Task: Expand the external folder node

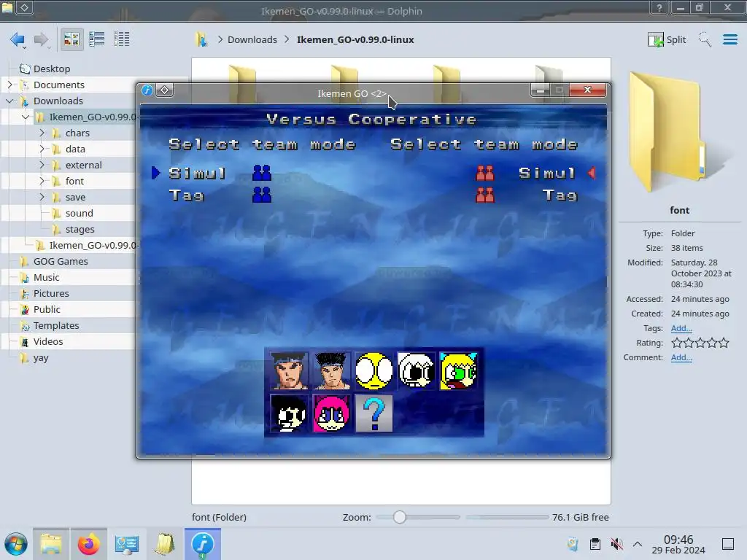Action: click(42, 165)
